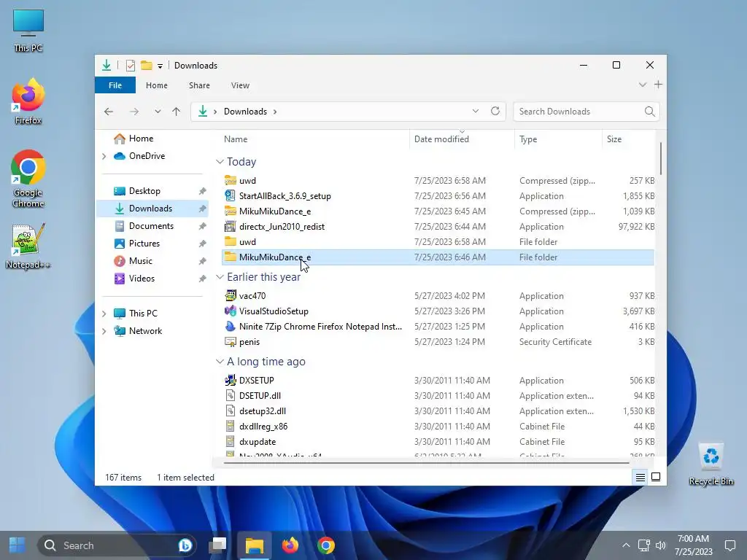Open the Windows Start button
Image resolution: width=747 pixels, height=560 pixels.
pyautogui.click(x=18, y=545)
